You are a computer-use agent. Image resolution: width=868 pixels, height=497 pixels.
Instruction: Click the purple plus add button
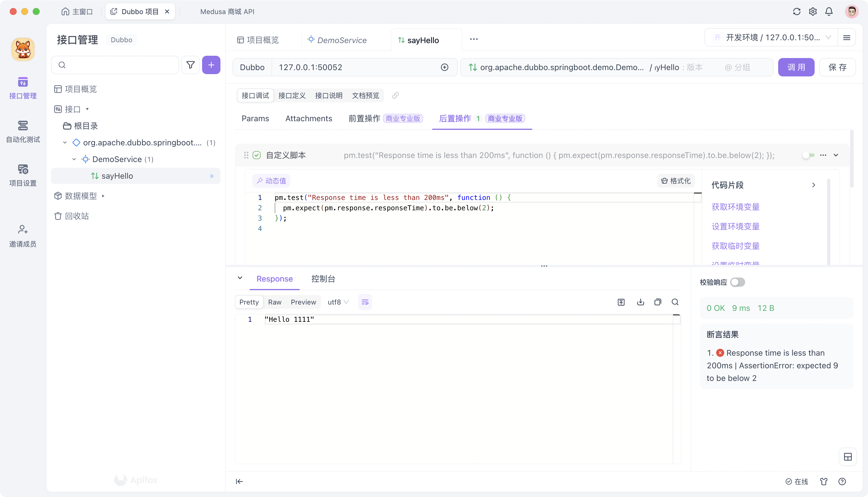pyautogui.click(x=211, y=65)
